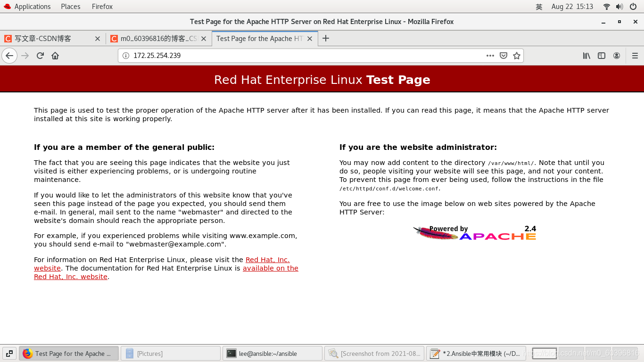The height and width of the screenshot is (362, 644).
Task: Select the Test Page for the Apache tab
Action: click(x=265, y=39)
